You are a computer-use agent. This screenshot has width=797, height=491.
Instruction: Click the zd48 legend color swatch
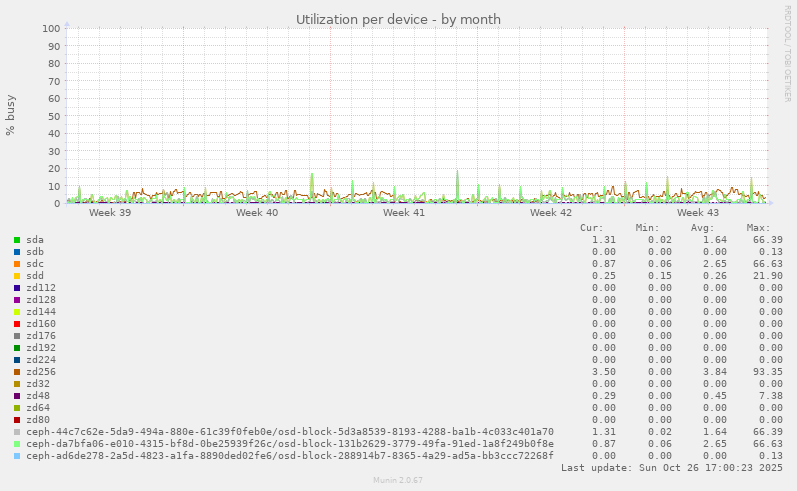click(17, 396)
